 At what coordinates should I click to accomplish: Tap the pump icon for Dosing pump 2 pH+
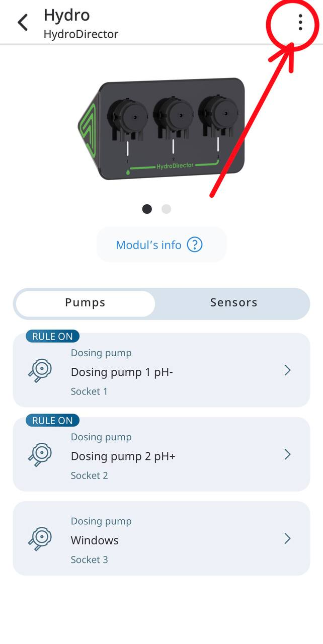coord(40,455)
